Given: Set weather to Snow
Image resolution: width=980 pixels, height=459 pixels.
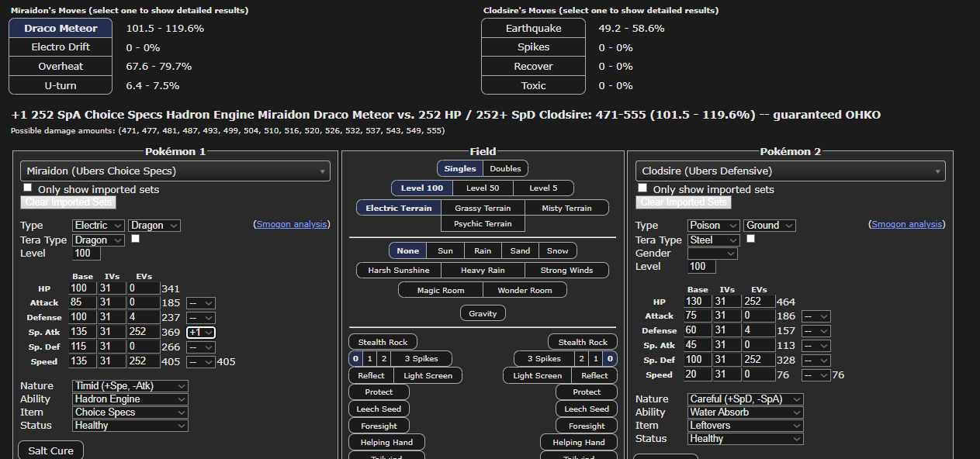Looking at the screenshot, I should pos(558,250).
